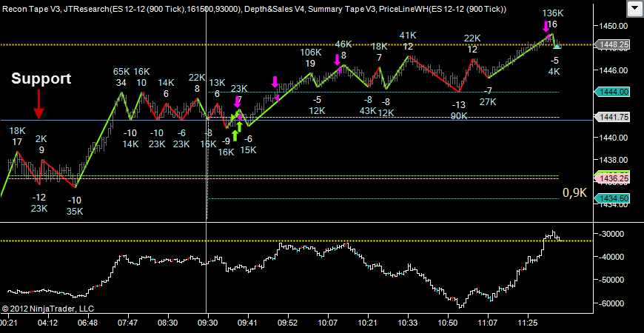644x333 pixels.
Task: Select the 1446.00 price axis label
Action: (614, 70)
